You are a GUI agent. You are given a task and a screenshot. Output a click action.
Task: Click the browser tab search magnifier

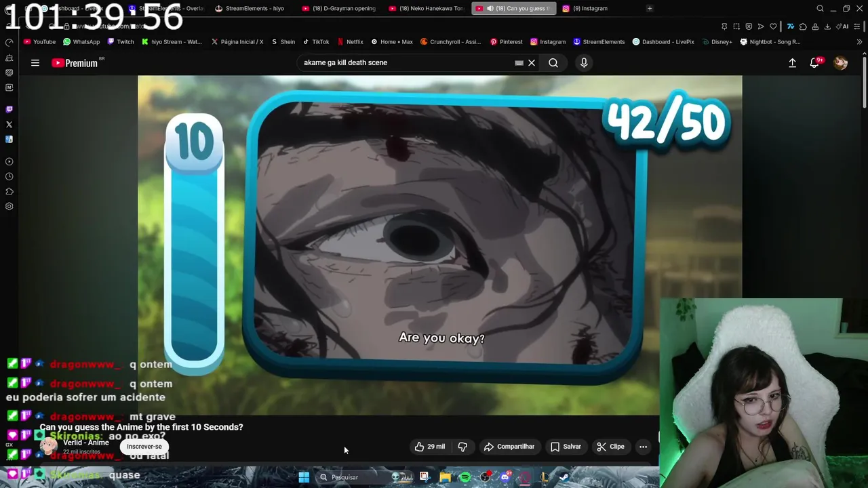[820, 8]
